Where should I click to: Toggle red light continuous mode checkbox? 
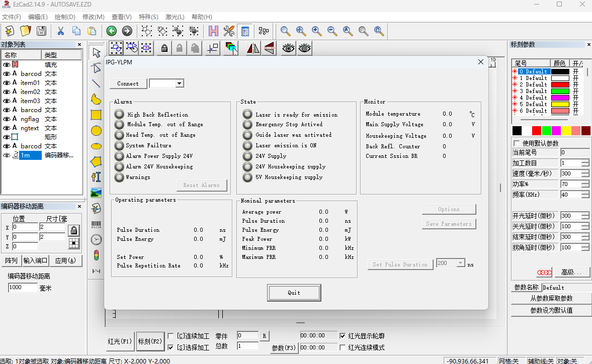click(343, 347)
